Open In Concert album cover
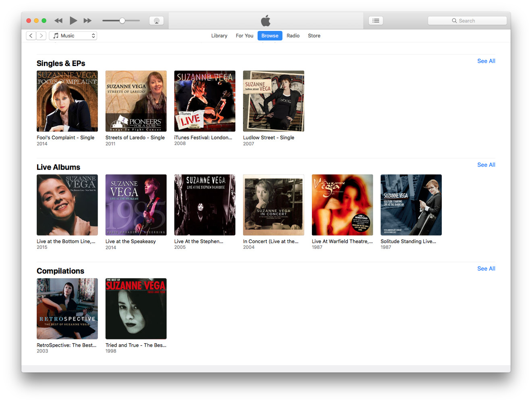 pyautogui.click(x=274, y=205)
